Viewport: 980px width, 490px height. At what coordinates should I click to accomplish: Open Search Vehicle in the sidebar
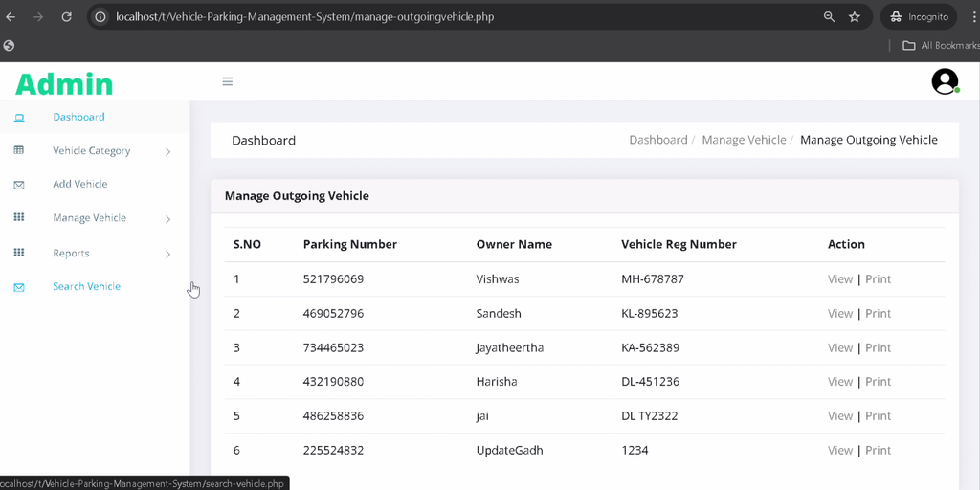tap(86, 286)
